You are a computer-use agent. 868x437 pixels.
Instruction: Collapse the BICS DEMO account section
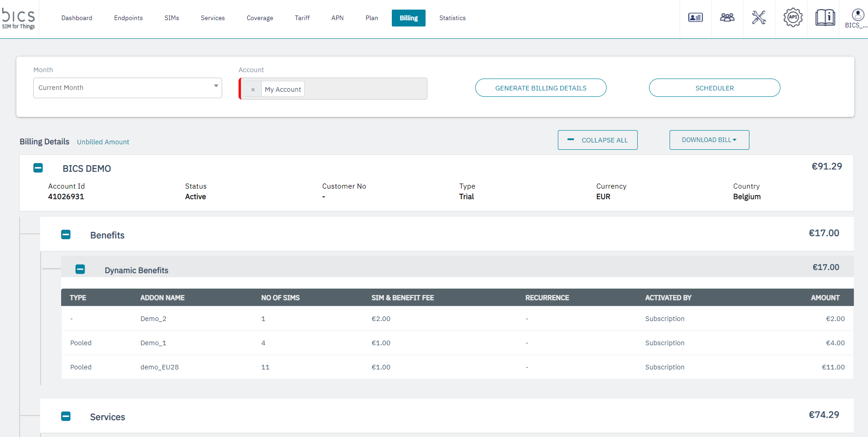tap(38, 168)
